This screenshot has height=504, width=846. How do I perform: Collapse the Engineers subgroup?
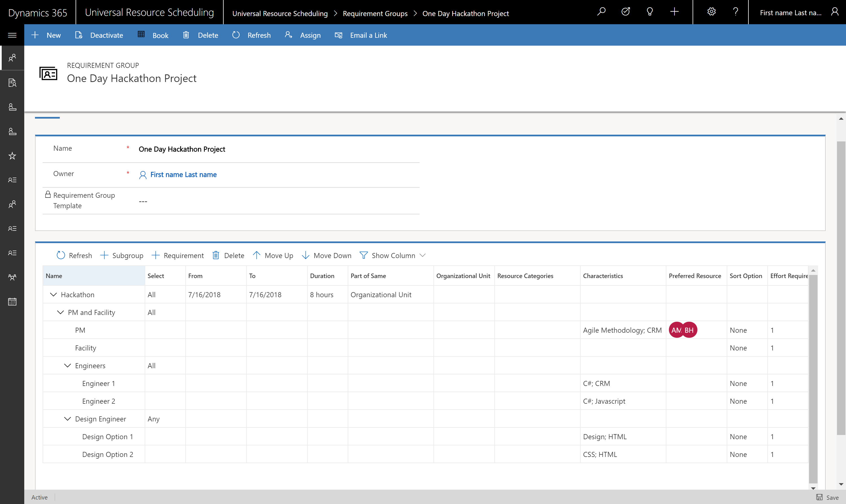click(x=68, y=365)
